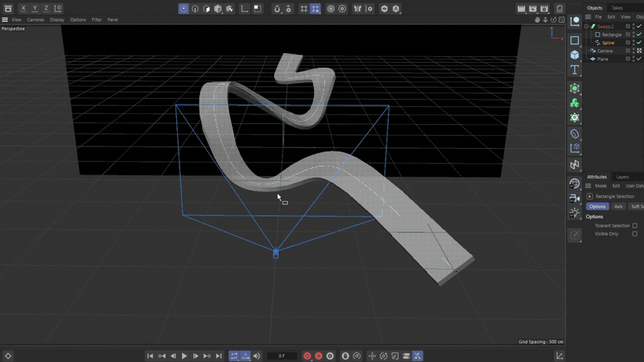Toggle the Coordinate System icon
This screenshot has height=362, width=644.
click(58, 8)
